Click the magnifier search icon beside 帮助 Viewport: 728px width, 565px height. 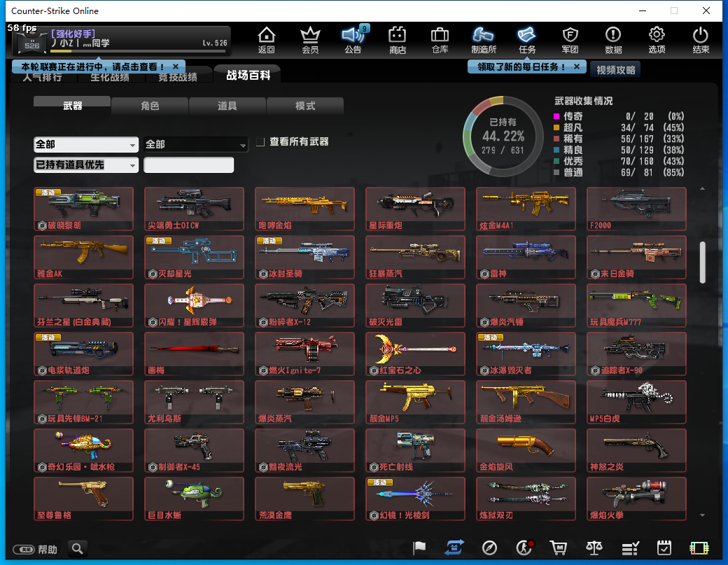[x=77, y=548]
